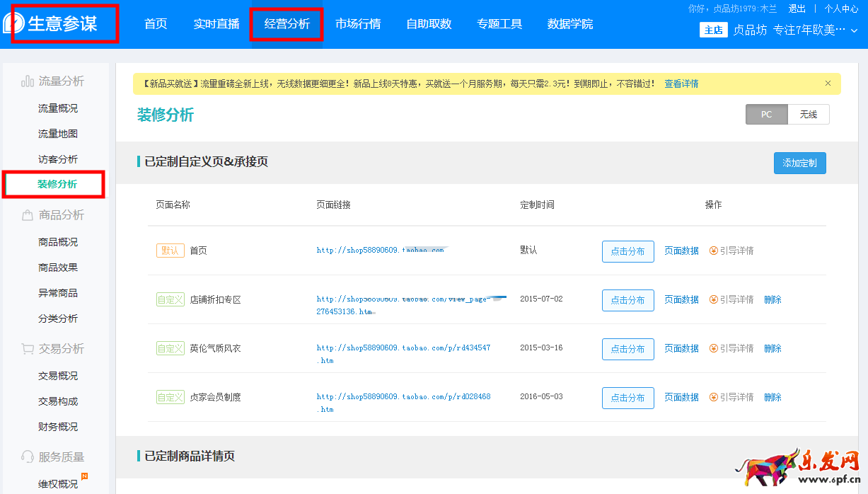Viewport: 868px width, 494px height.
Task: Click the 流量分析 bar chart icon
Action: pyautogui.click(x=28, y=81)
